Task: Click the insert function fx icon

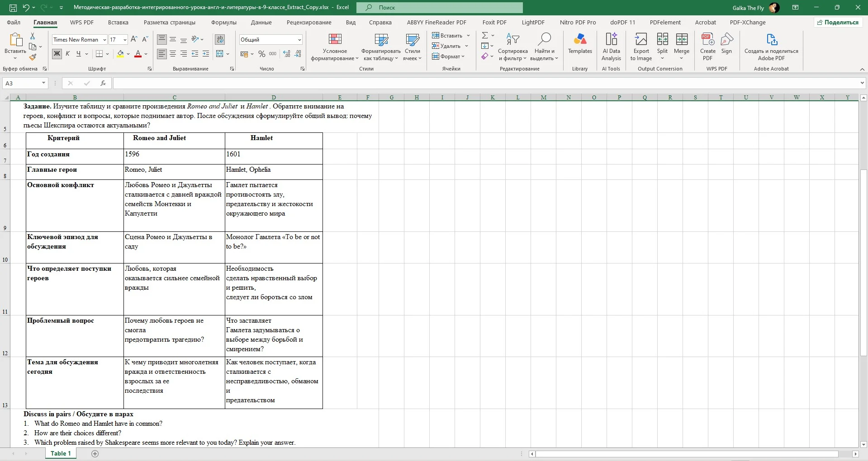Action: (103, 83)
